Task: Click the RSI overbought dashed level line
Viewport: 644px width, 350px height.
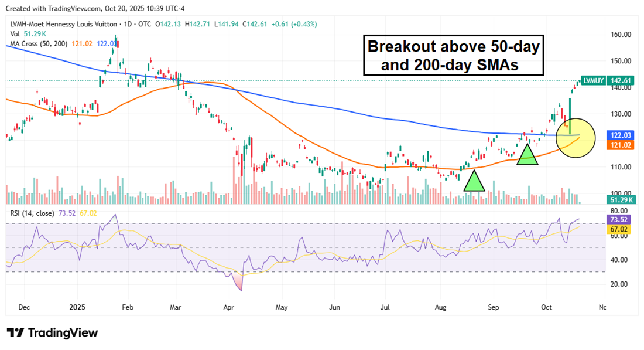Action: 293,223
